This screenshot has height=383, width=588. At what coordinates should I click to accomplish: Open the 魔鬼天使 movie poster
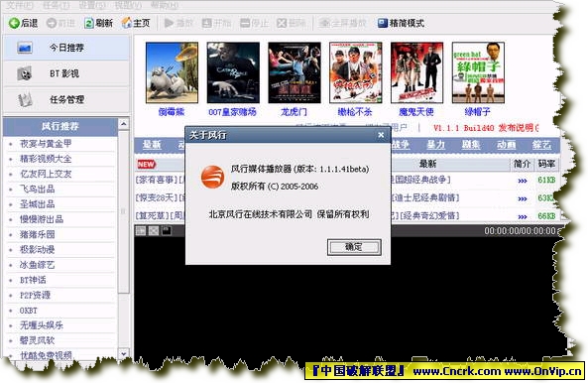(416, 72)
